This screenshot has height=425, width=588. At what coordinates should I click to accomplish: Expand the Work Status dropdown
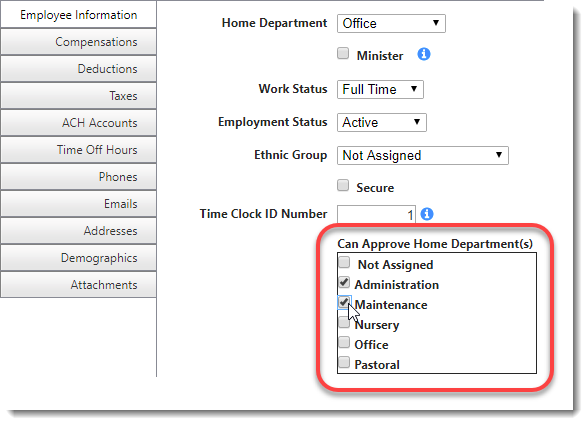380,90
